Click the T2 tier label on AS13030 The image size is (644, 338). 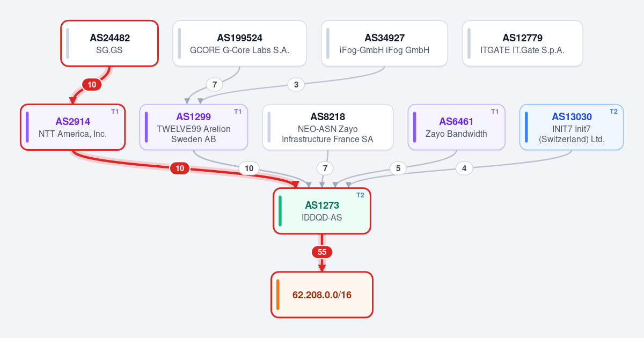tap(613, 111)
